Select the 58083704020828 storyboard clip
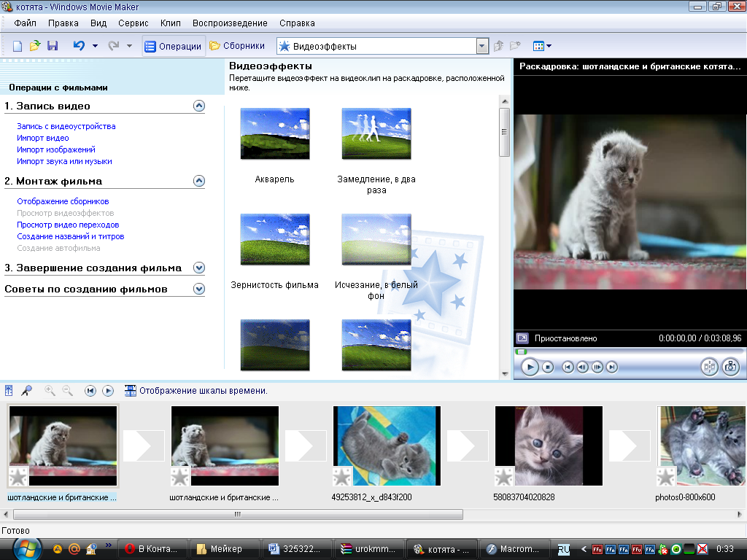Screen dimensions: 747x560 coord(549,446)
